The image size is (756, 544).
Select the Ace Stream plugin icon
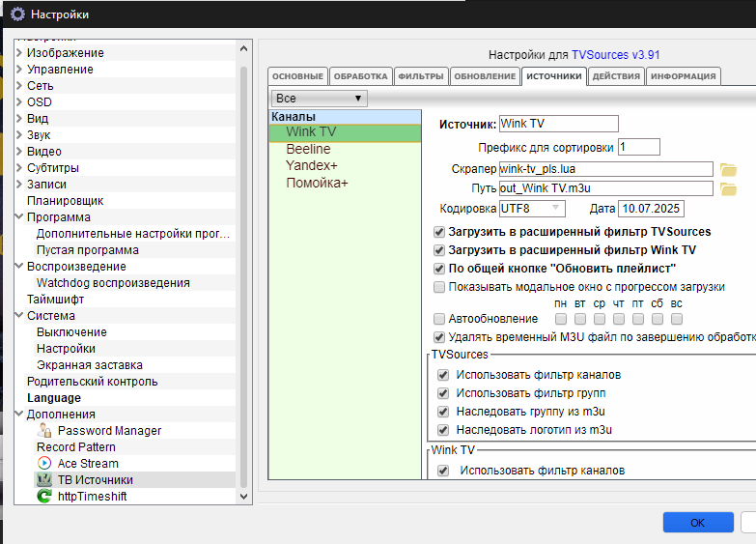pyautogui.click(x=44, y=464)
